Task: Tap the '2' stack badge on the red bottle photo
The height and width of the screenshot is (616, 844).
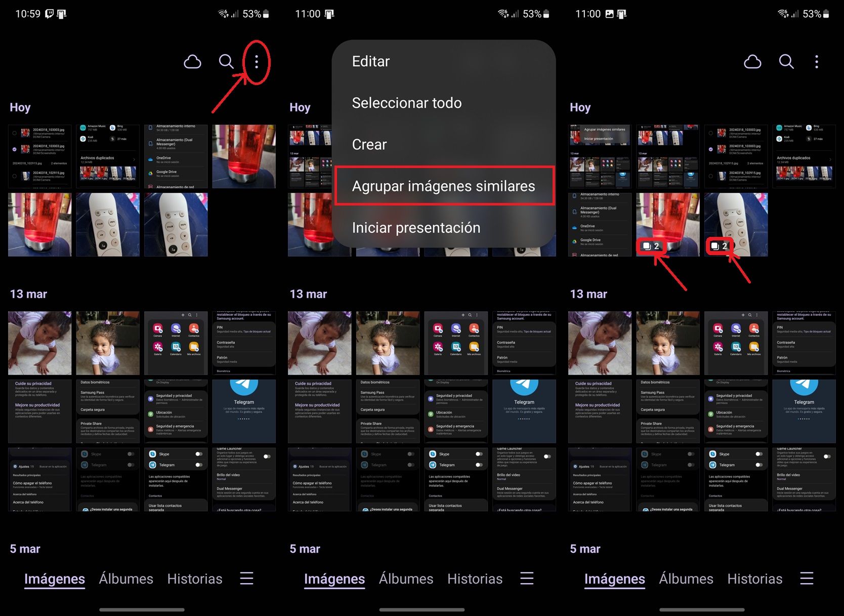Action: tap(651, 246)
